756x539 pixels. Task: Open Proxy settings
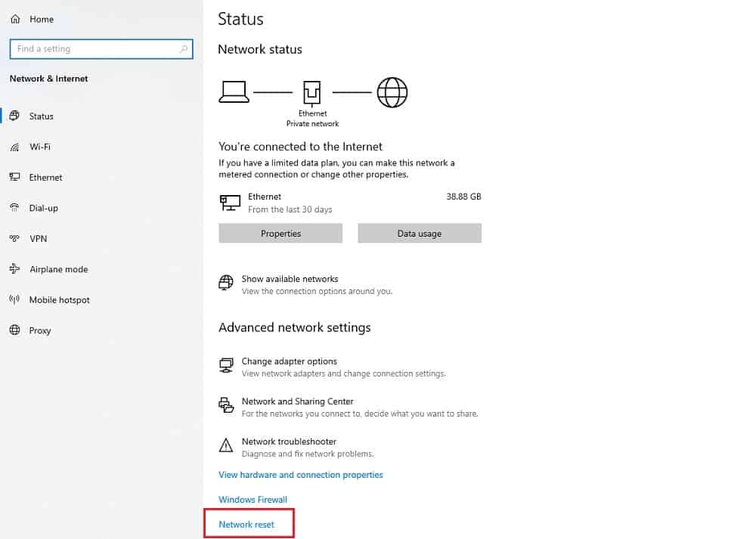(x=39, y=330)
